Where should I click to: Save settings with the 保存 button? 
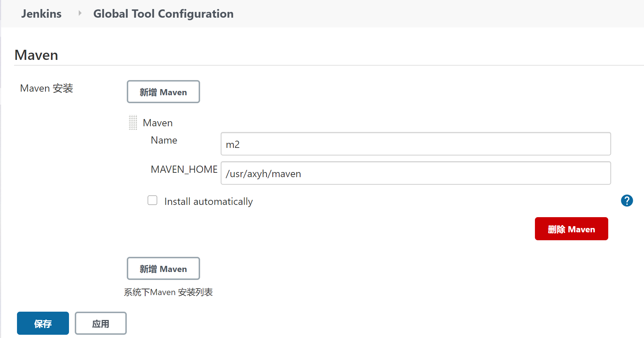43,323
